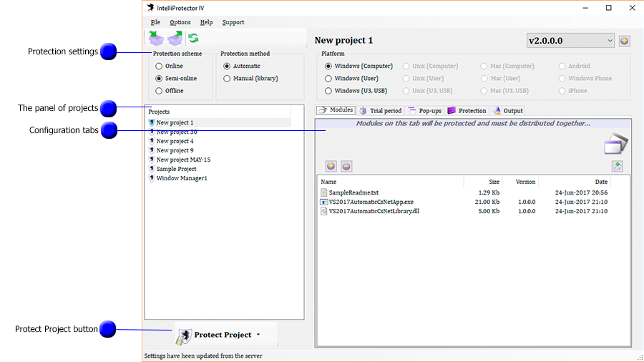
Task: Click the status bar settings updated message
Action: tap(203, 356)
